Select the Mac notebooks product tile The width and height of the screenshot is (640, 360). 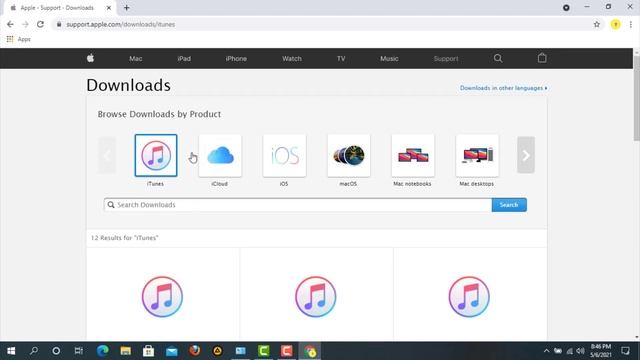(413, 156)
